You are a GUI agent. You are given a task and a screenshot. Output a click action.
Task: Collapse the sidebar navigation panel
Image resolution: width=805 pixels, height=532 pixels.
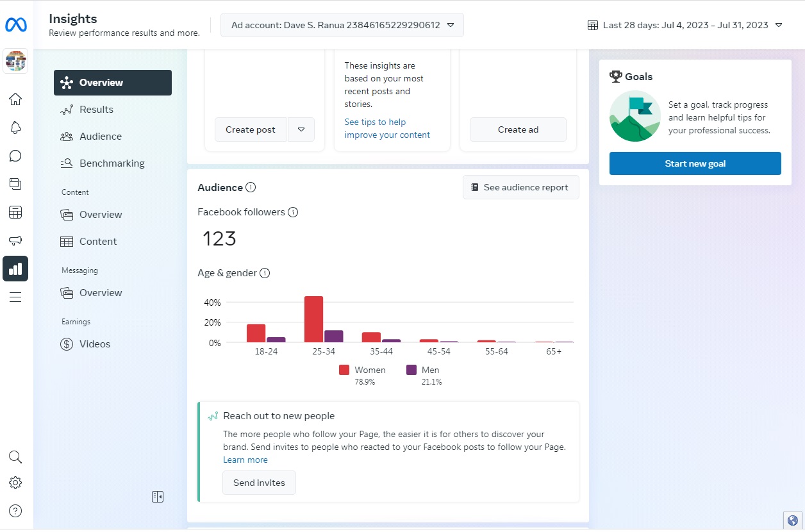click(x=158, y=496)
